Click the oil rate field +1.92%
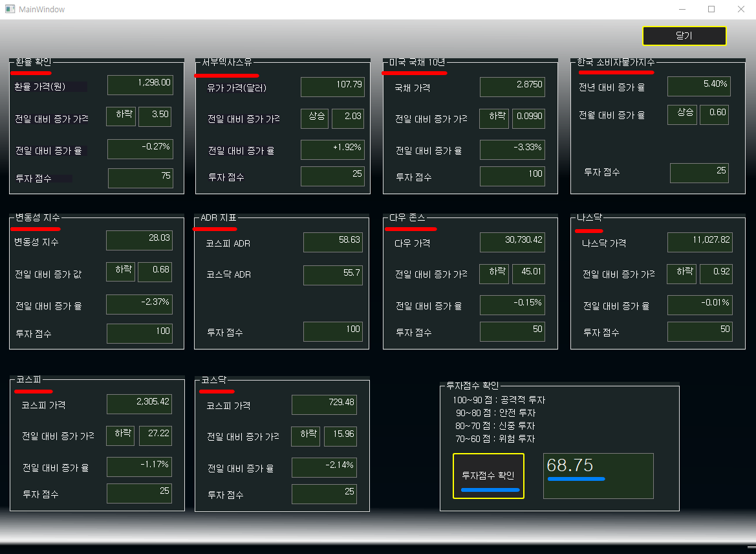756x554 pixels. (x=332, y=150)
